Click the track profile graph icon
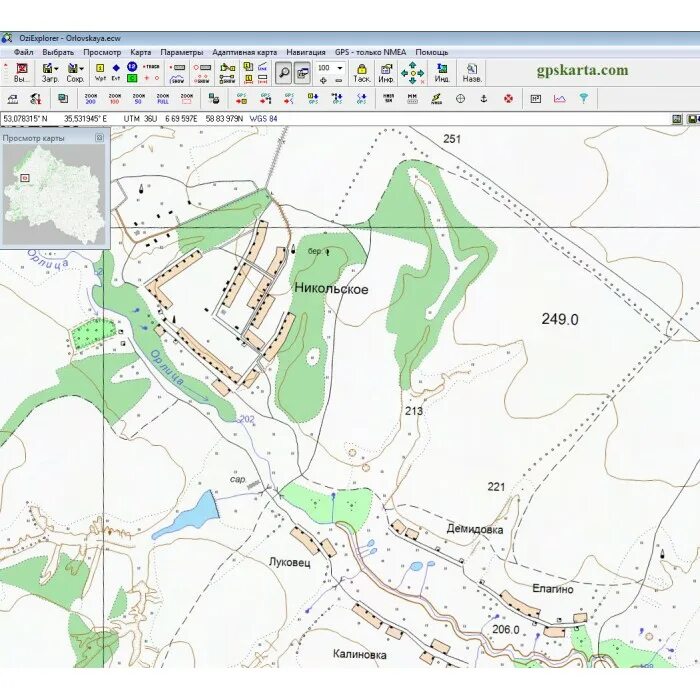This screenshot has width=700, height=700. [x=559, y=99]
